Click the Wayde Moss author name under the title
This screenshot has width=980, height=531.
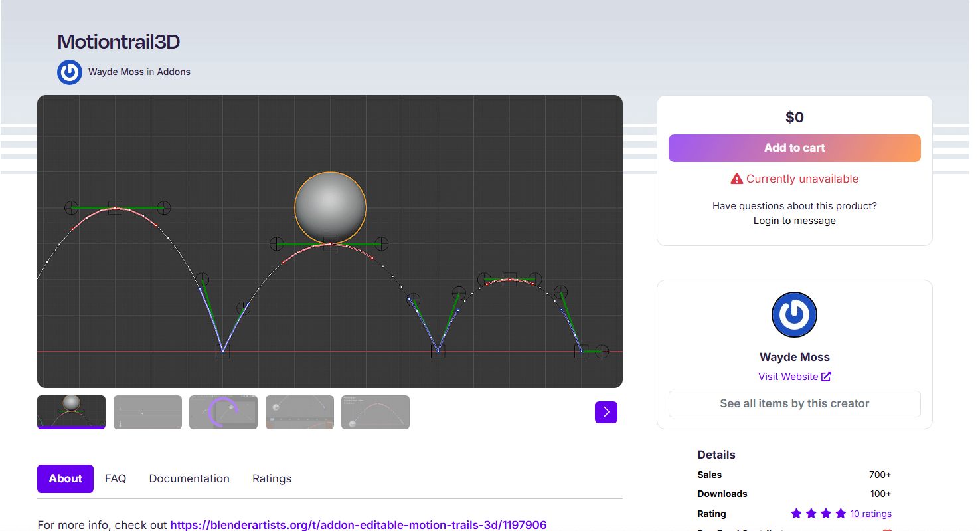pos(116,72)
